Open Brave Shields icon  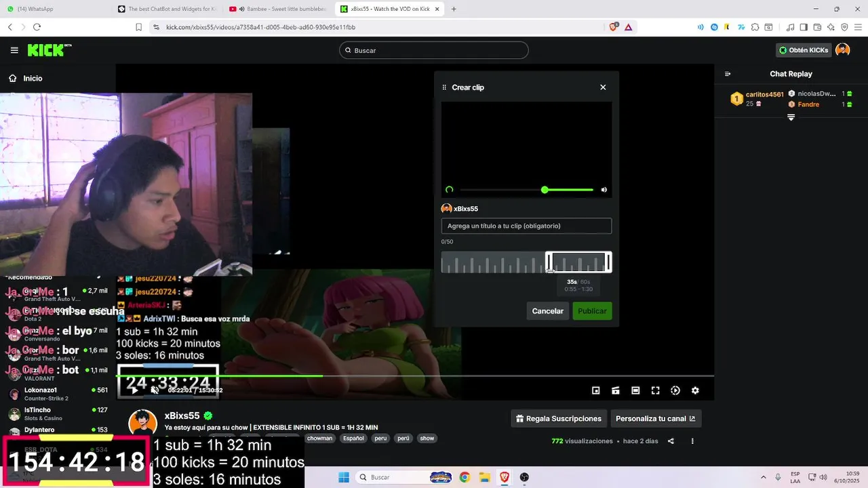click(613, 27)
